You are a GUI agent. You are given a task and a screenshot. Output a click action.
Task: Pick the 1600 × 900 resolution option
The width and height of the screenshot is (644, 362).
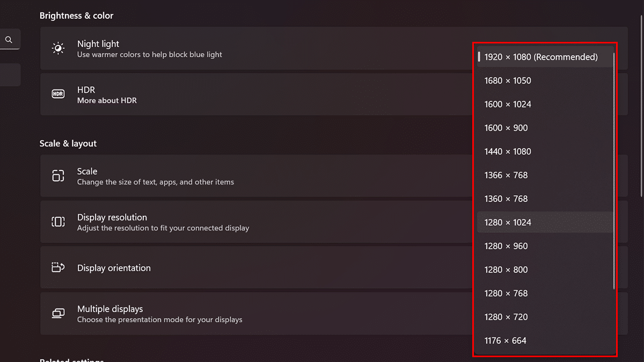click(506, 128)
